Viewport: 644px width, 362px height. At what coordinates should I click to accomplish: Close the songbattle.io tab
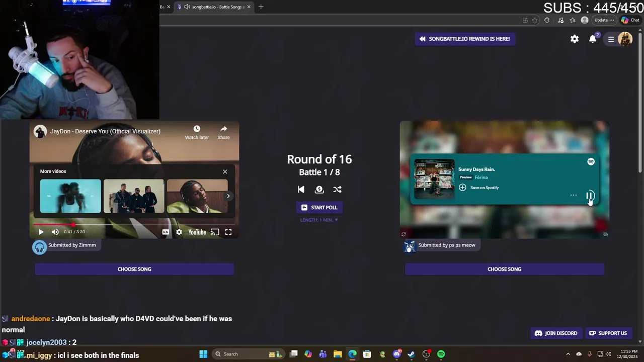pos(249,7)
